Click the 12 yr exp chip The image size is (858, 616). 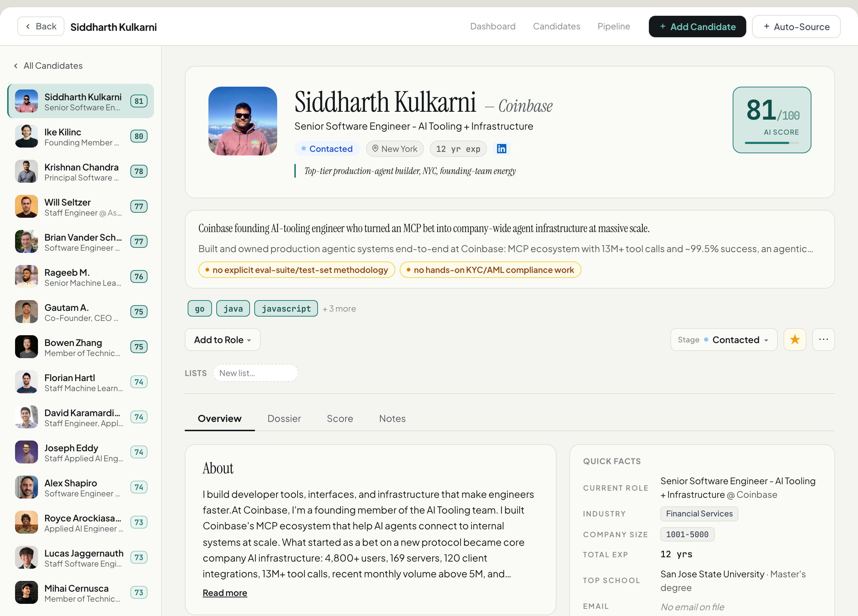[458, 149]
